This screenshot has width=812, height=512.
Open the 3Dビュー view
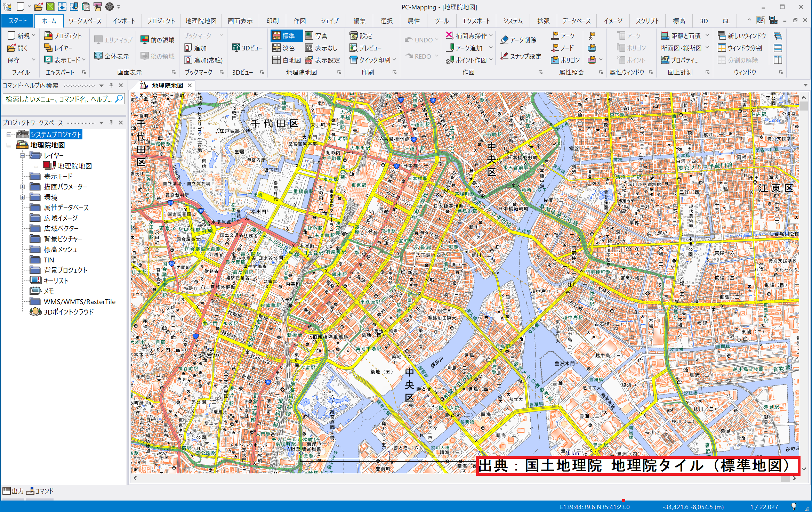click(x=247, y=48)
